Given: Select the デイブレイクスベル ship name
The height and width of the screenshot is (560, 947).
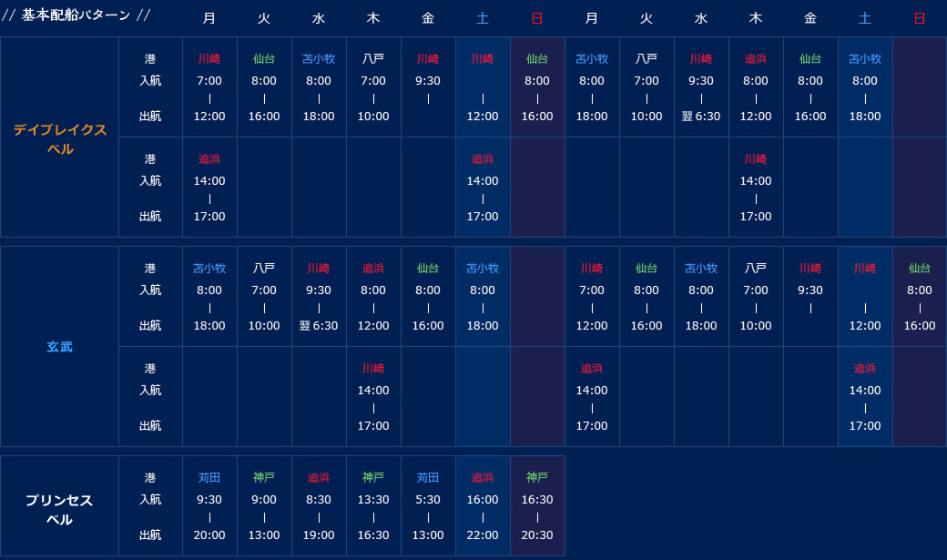Looking at the screenshot, I should pyautogui.click(x=60, y=139).
